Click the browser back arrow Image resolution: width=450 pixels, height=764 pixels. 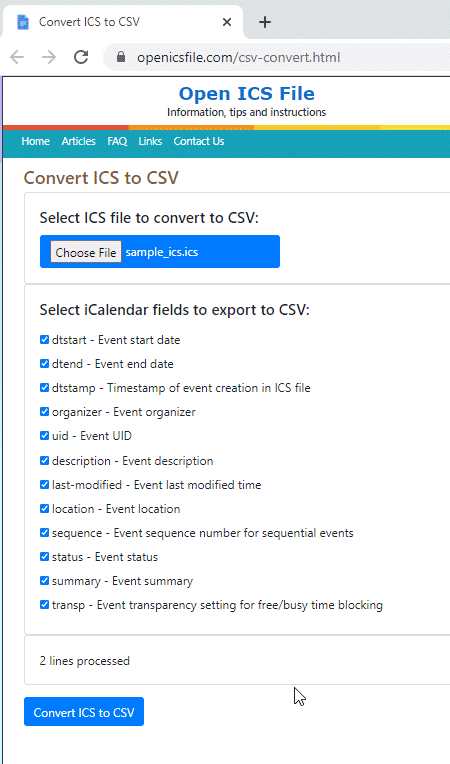pos(17,57)
